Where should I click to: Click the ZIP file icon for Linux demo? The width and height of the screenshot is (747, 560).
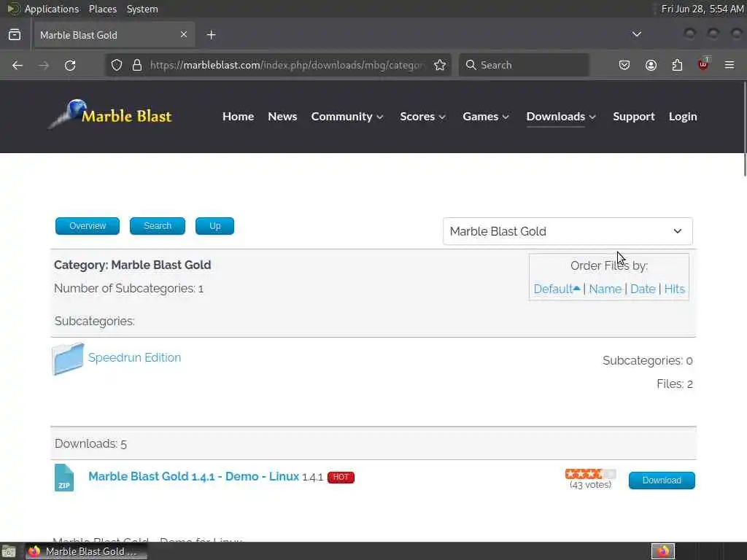(x=64, y=478)
